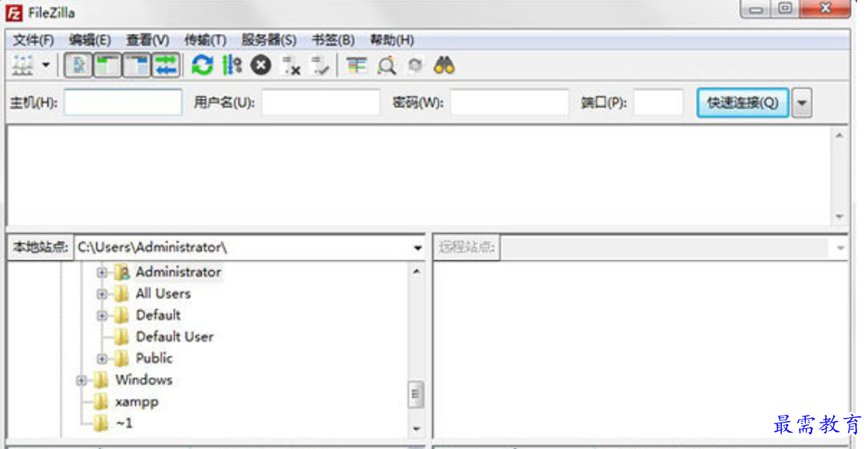Click local tree scrollbar down arrow
Image resolution: width=868 pixels, height=449 pixels.
(416, 429)
